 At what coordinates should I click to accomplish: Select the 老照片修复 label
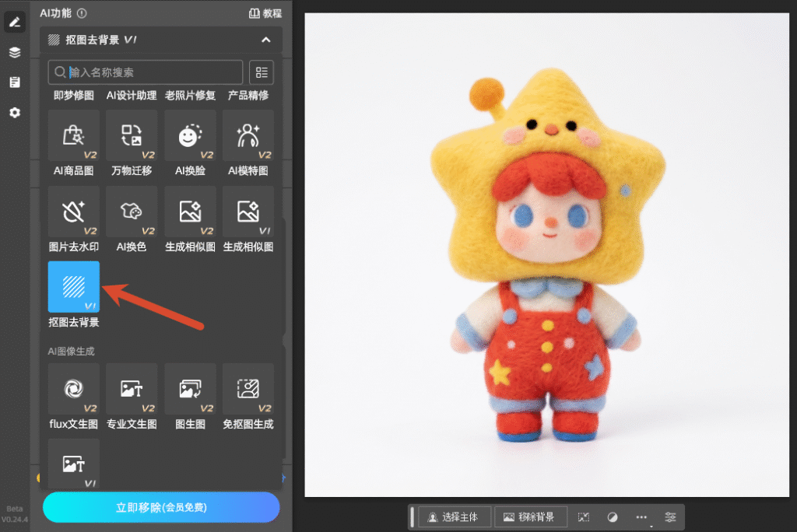tap(190, 96)
